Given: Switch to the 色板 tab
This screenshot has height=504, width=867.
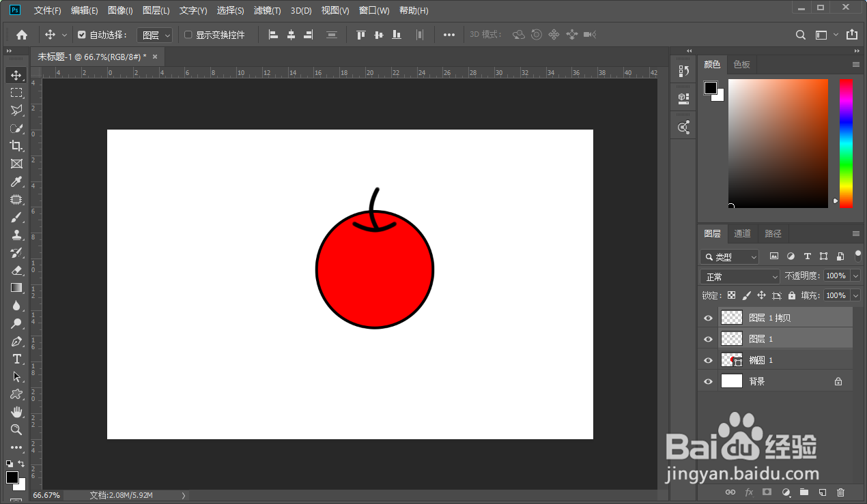Looking at the screenshot, I should pos(741,64).
